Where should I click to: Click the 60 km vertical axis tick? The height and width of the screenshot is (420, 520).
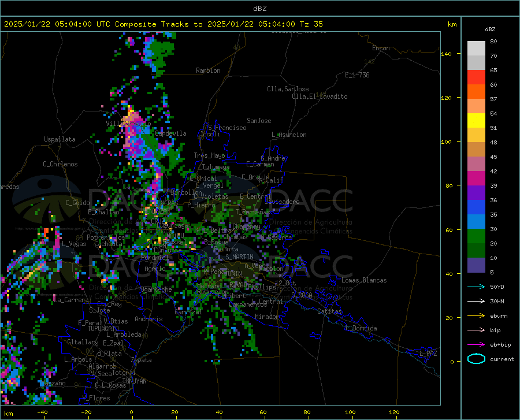(x=449, y=230)
